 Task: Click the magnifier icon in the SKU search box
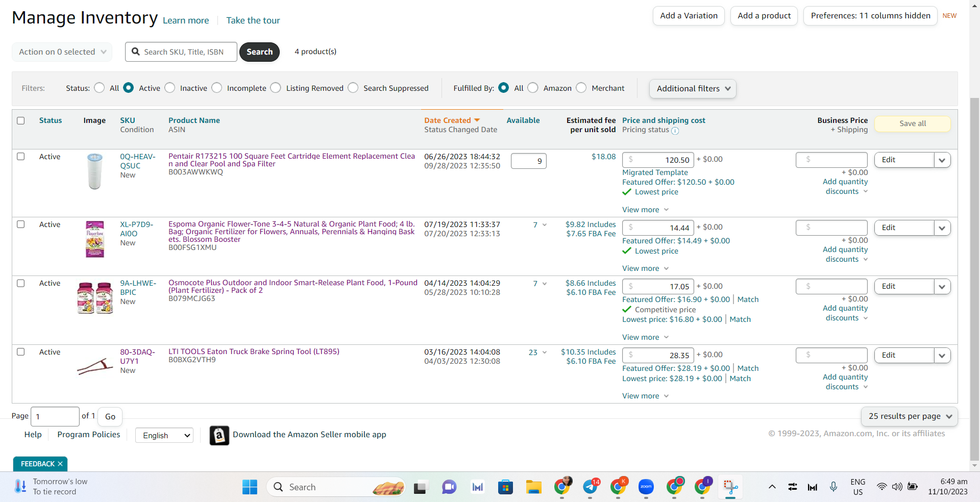click(x=136, y=52)
